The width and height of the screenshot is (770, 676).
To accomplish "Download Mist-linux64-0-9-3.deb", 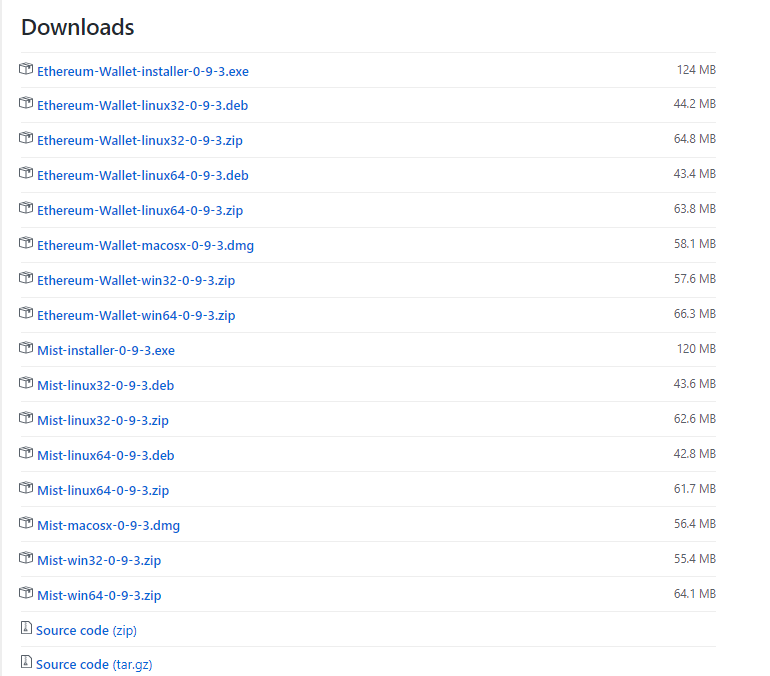I will pyautogui.click(x=106, y=456).
